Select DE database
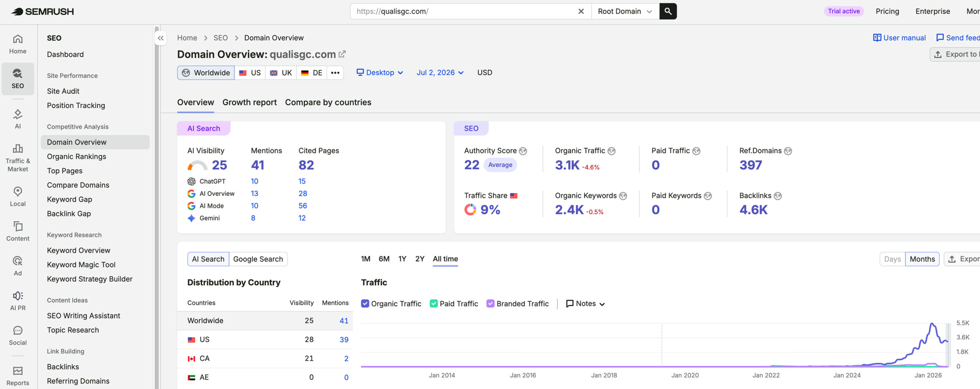Image resolution: width=980 pixels, height=389 pixels. pyautogui.click(x=312, y=73)
